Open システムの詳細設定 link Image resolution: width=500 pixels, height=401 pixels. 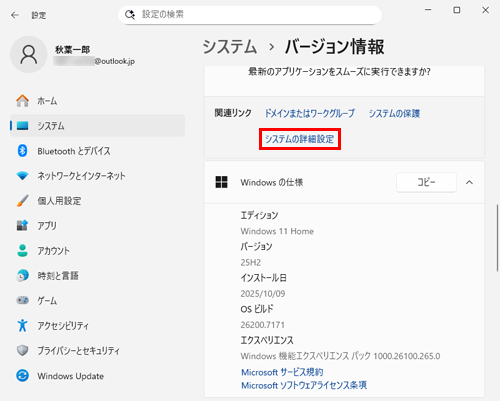299,139
